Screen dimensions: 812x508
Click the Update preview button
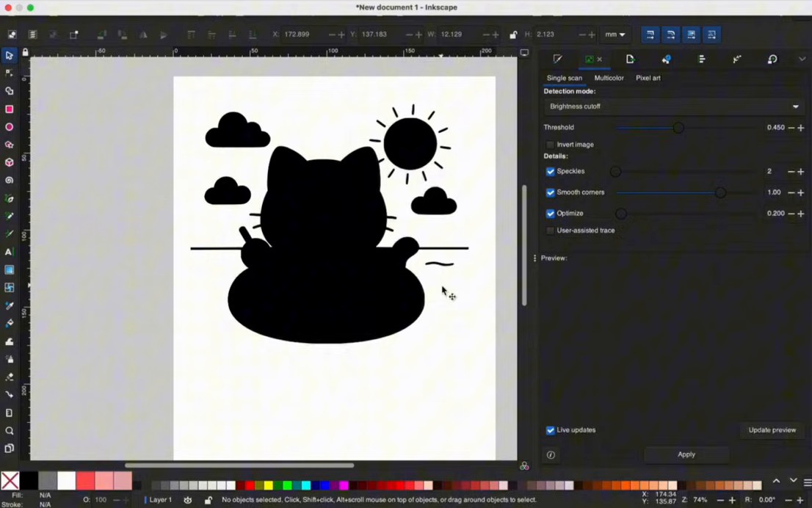coord(772,430)
